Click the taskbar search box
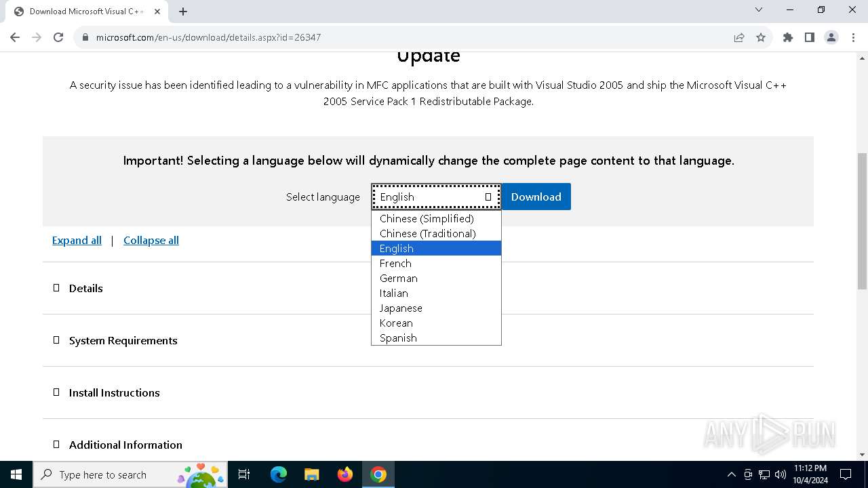 click(130, 474)
